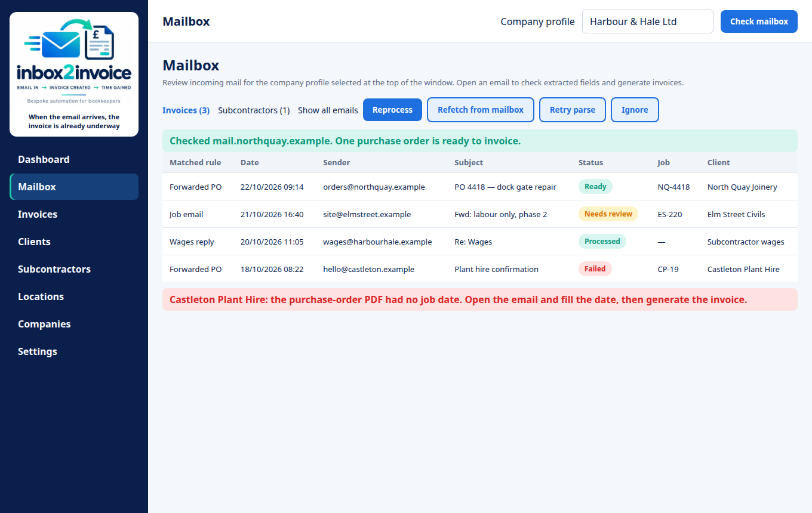The height and width of the screenshot is (513, 812).
Task: Click client North Quay Joinery
Action: coord(742,187)
